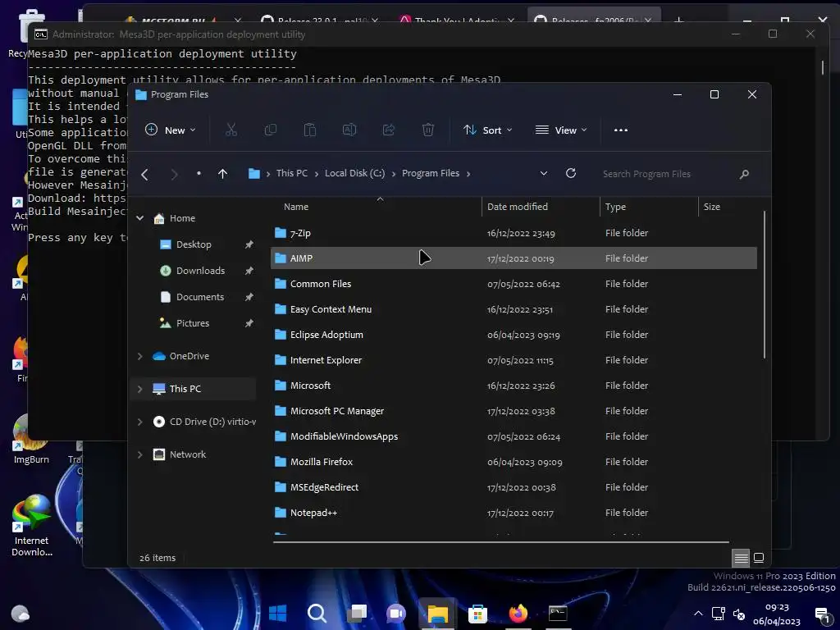Select the Mozilla Firefox folder
The width and height of the screenshot is (840, 630).
[x=514, y=462]
